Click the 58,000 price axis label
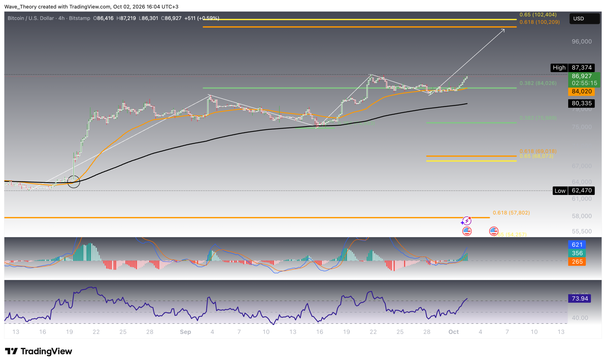606x364 pixels. [x=581, y=216]
